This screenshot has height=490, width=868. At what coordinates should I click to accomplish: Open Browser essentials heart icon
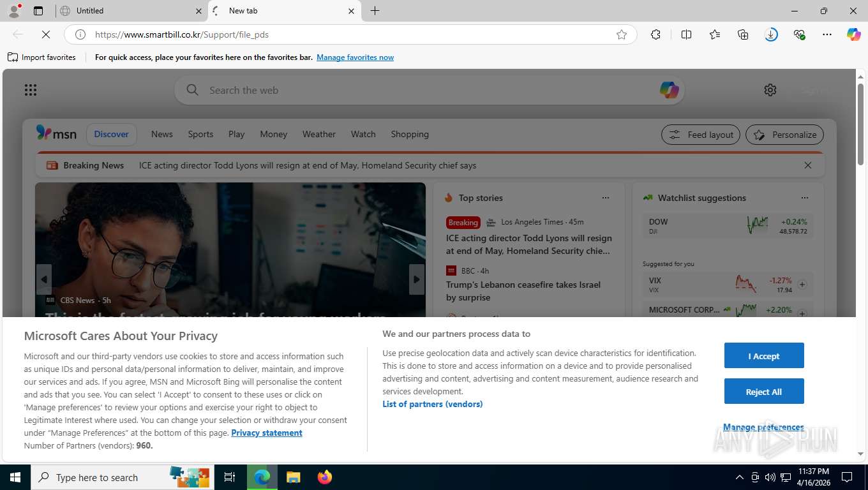coord(799,34)
